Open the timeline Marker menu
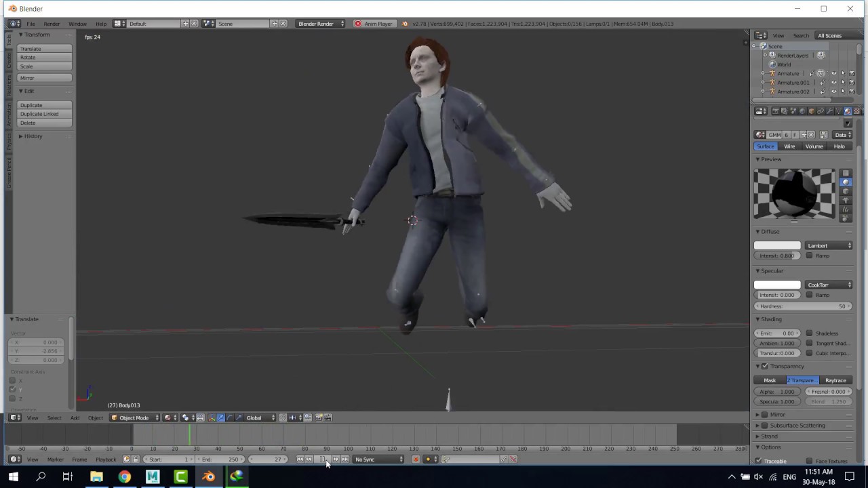The image size is (868, 488). pos(55,460)
